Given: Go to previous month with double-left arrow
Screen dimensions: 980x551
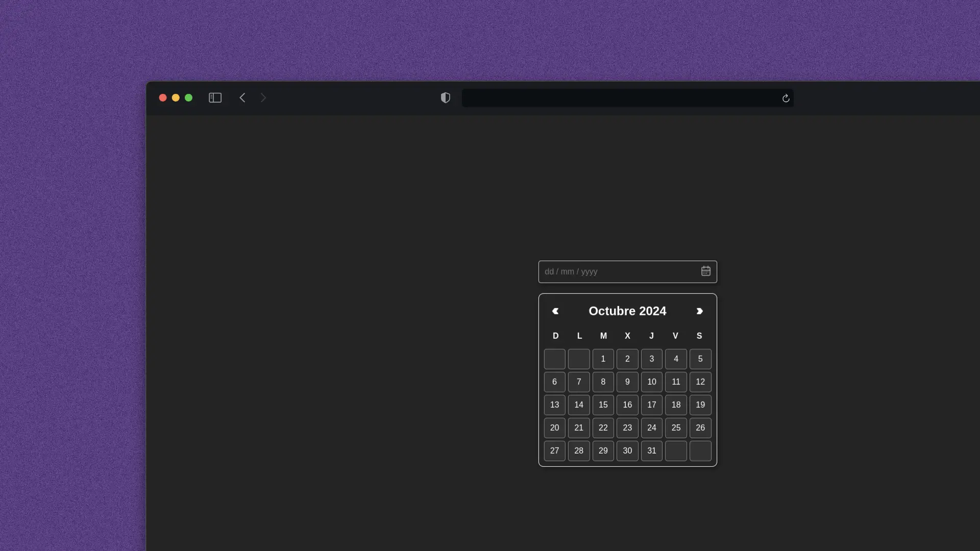Looking at the screenshot, I should (555, 311).
